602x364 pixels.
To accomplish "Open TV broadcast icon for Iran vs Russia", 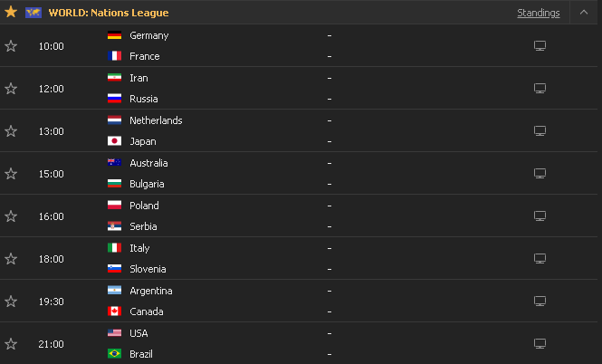I will pyautogui.click(x=540, y=89).
